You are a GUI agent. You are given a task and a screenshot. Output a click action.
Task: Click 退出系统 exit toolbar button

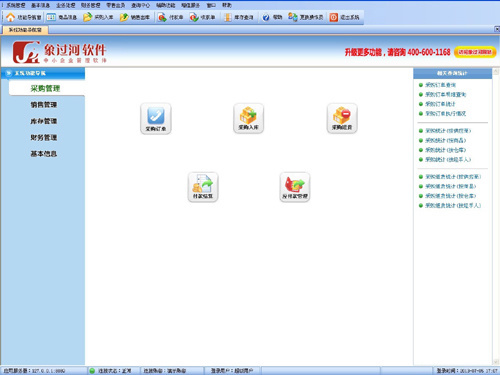pyautogui.click(x=345, y=17)
